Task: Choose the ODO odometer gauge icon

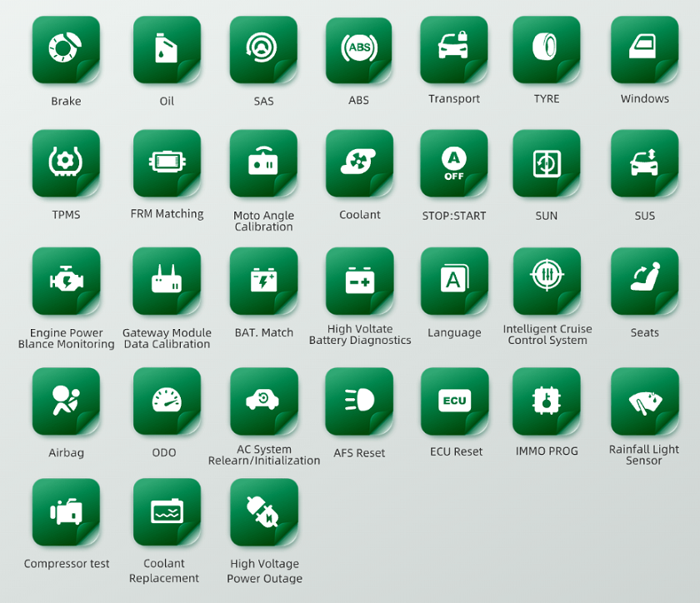Action: [x=167, y=401]
